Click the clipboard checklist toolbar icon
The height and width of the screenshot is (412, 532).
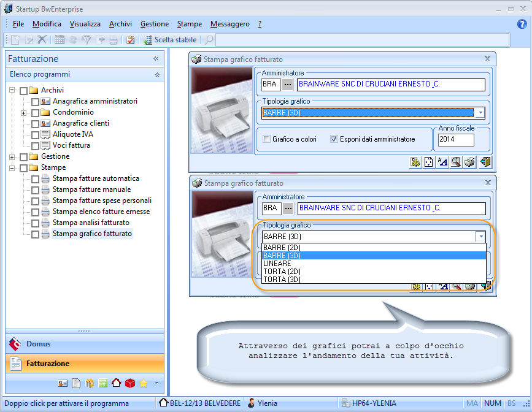[130, 40]
